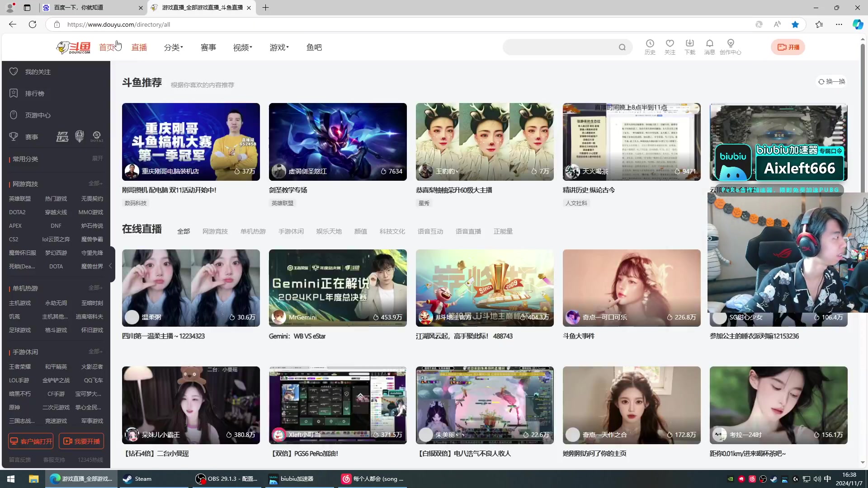Expand the 分类 dropdown in the nav bar
This screenshot has width=868, height=488.
174,47
